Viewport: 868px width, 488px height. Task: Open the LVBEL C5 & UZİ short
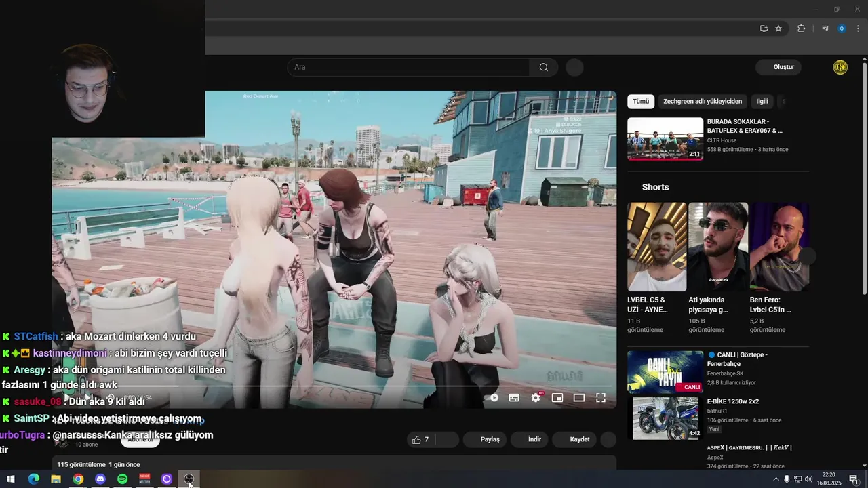click(x=656, y=247)
